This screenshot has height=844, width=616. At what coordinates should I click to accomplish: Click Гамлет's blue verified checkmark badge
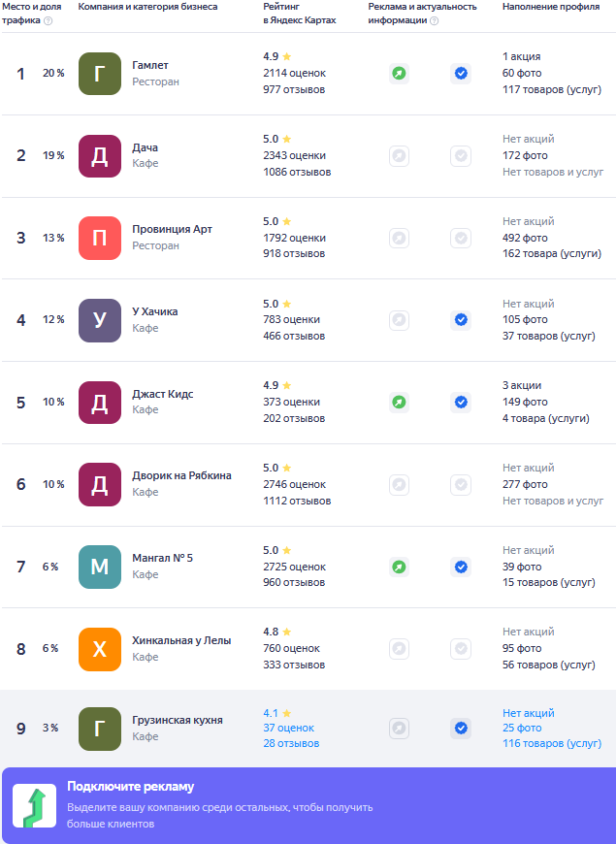click(x=461, y=73)
